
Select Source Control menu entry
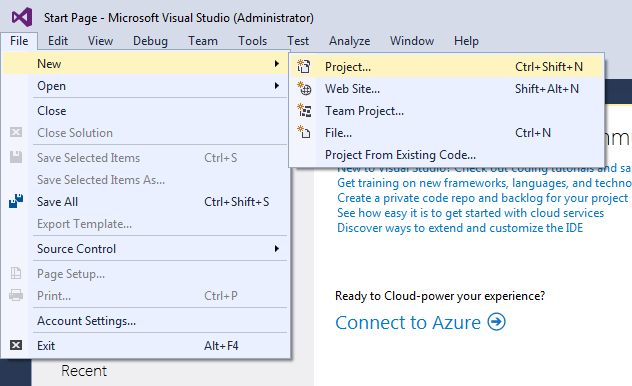pos(146,249)
